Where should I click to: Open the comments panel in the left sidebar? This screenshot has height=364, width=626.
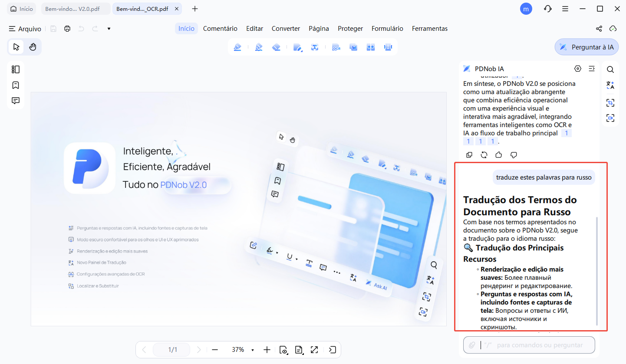(16, 100)
